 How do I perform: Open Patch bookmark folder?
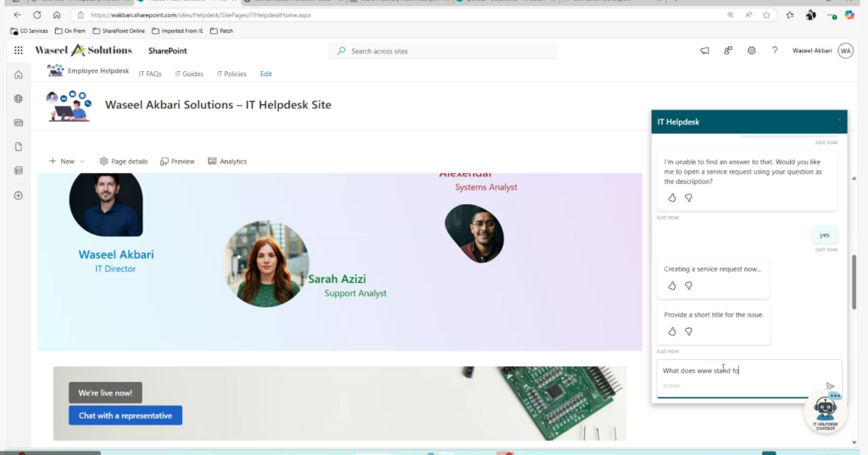point(222,31)
